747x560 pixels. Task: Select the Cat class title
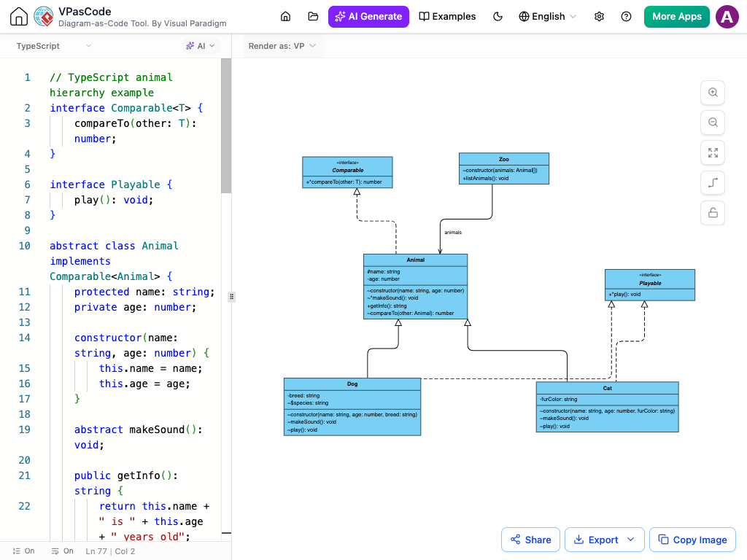click(x=607, y=388)
